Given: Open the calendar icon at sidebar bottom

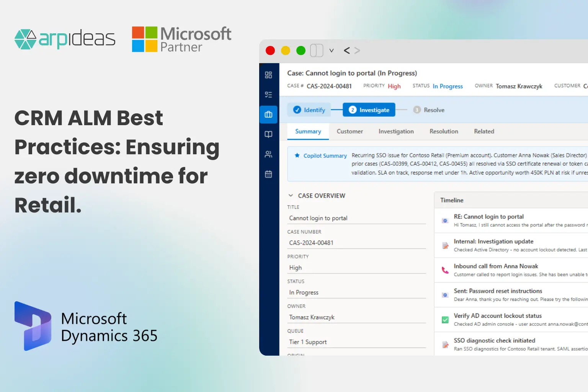Looking at the screenshot, I should pos(268,174).
